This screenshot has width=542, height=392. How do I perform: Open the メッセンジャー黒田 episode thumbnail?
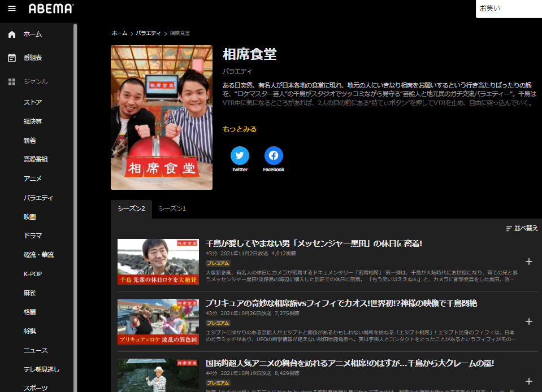click(x=158, y=262)
